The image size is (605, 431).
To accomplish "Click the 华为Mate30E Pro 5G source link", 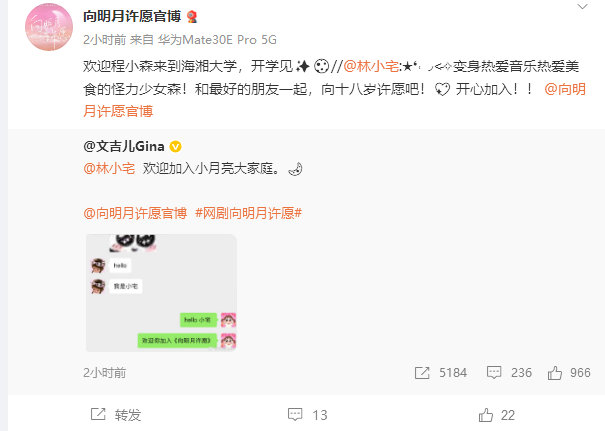I will pos(217,40).
